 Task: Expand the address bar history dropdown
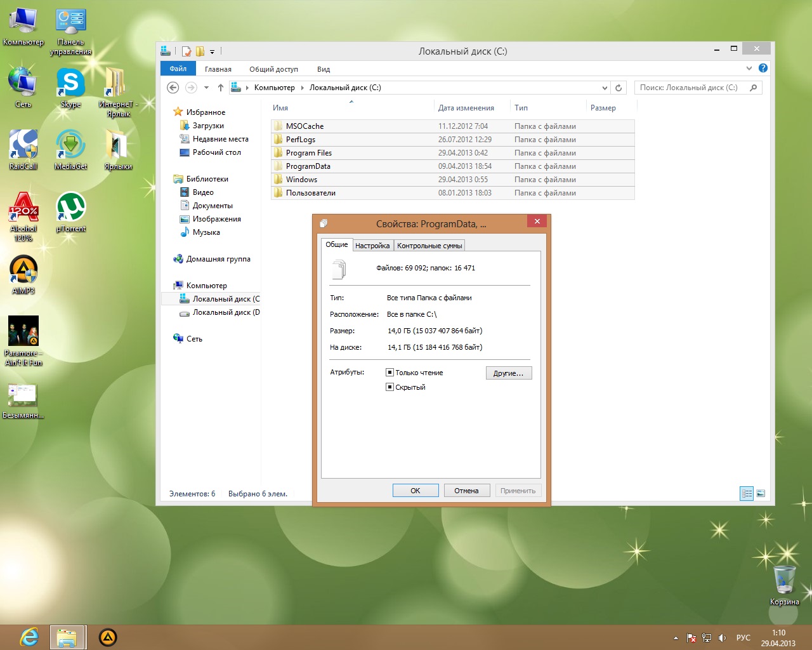click(605, 88)
